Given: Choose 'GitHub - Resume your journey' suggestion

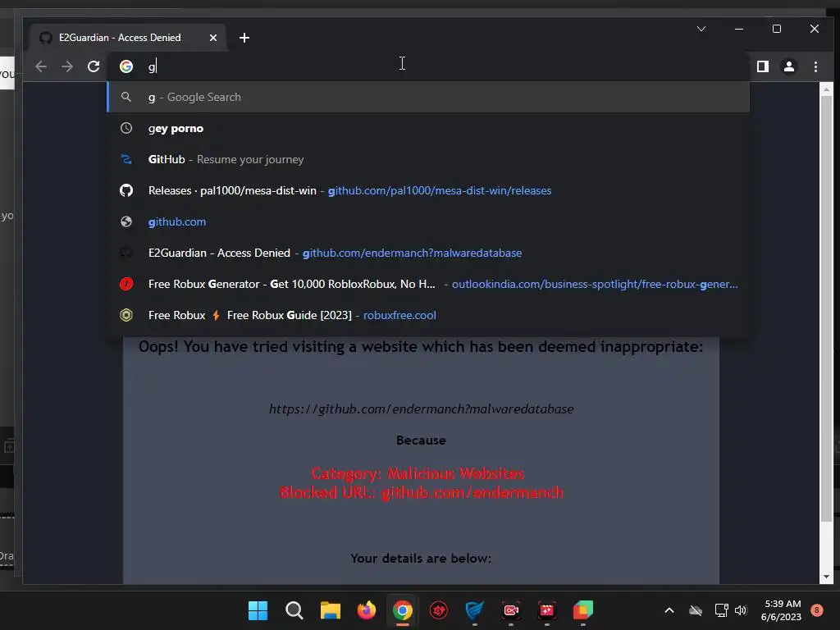Looking at the screenshot, I should (x=428, y=160).
